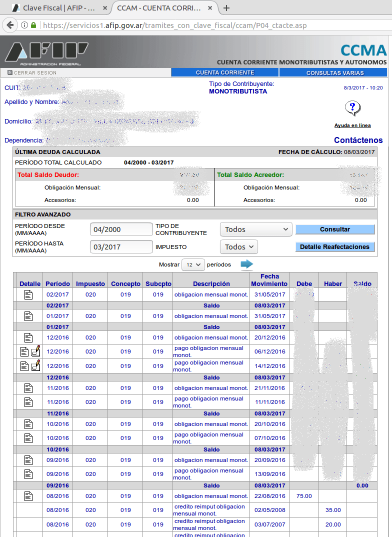The image size is (392, 537).
Task: Open detail icon for 10/2016 payment dated 07/10/2016
Action: tap(28, 438)
